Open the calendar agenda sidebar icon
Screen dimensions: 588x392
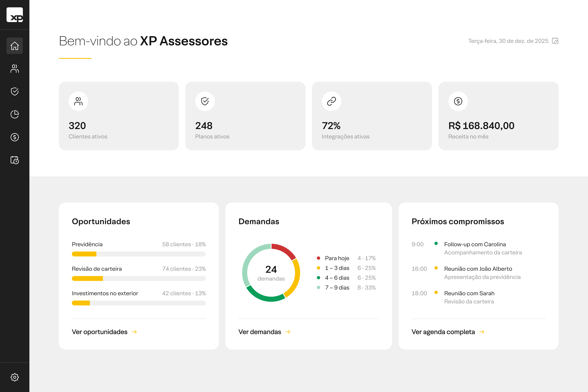tap(15, 160)
